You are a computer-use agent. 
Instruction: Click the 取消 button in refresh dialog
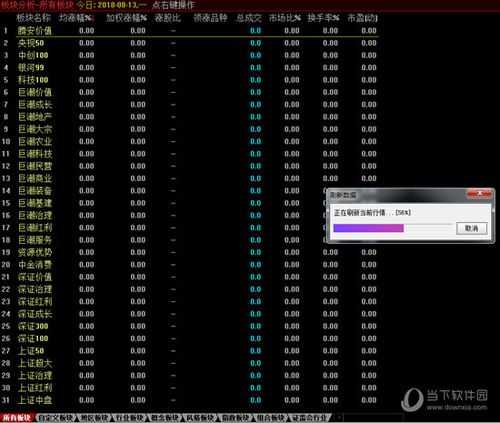click(x=472, y=228)
